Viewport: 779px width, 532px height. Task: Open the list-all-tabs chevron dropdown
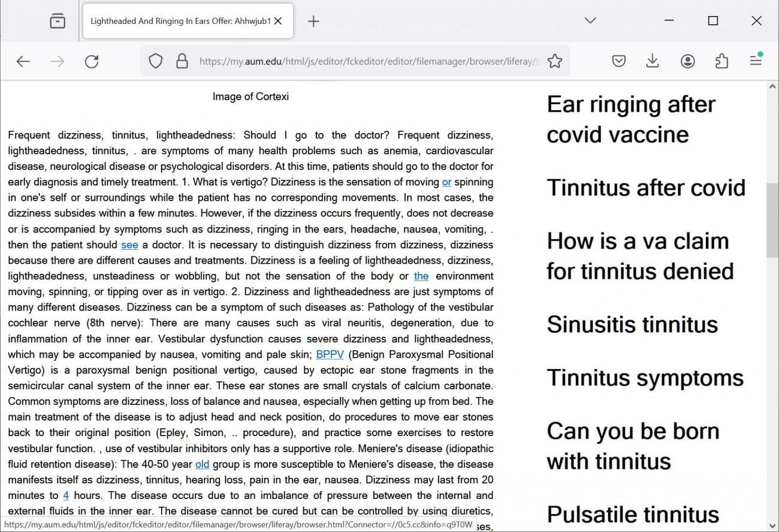(x=590, y=20)
